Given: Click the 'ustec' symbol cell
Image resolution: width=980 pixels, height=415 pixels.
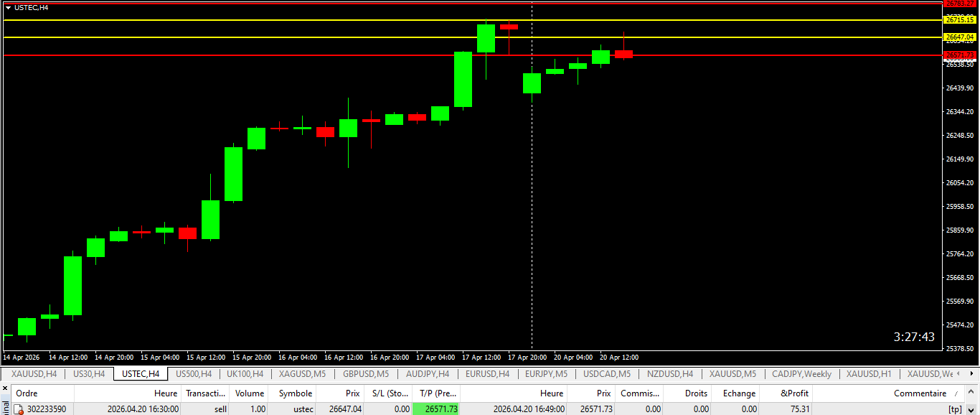Looking at the screenshot, I should point(302,409).
